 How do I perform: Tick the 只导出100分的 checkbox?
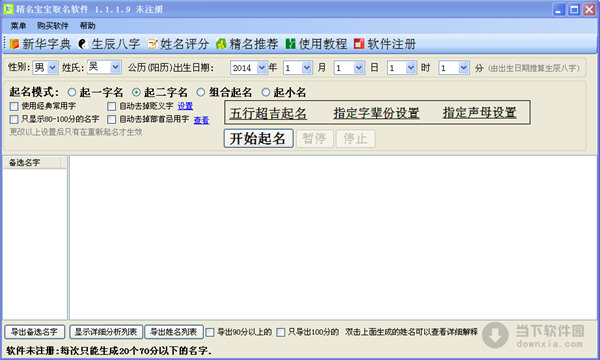(x=280, y=332)
